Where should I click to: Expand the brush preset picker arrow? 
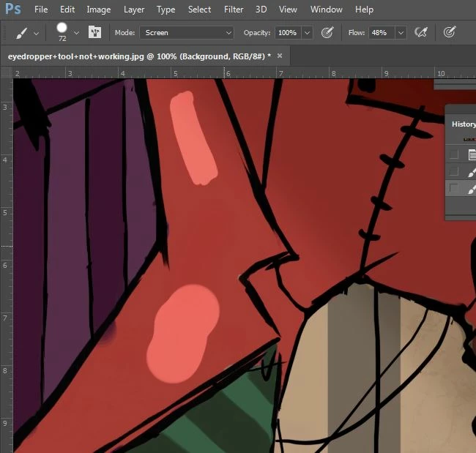coord(76,33)
